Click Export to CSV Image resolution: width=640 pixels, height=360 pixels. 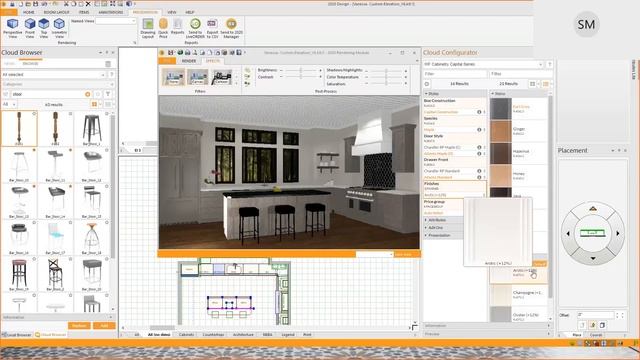pos(212,28)
